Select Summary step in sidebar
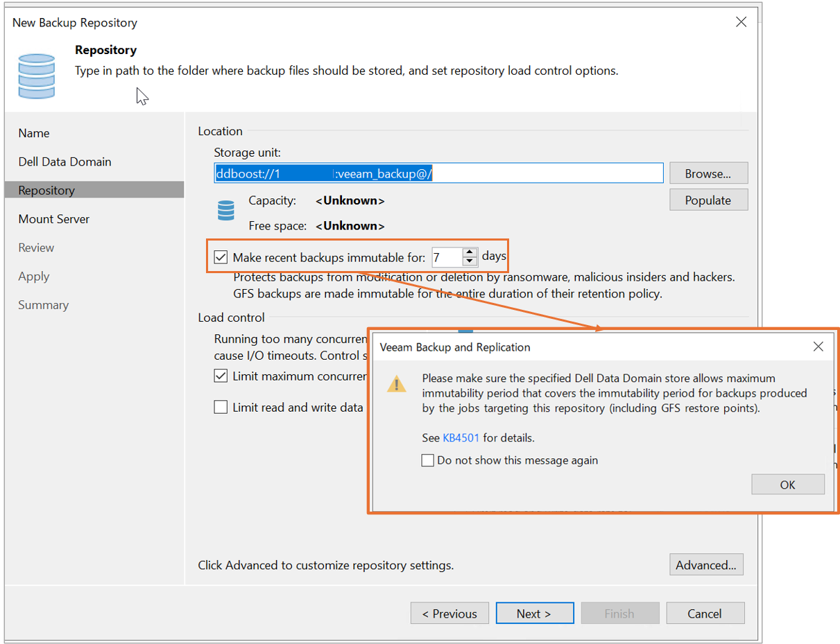840x644 pixels. pos(43,305)
